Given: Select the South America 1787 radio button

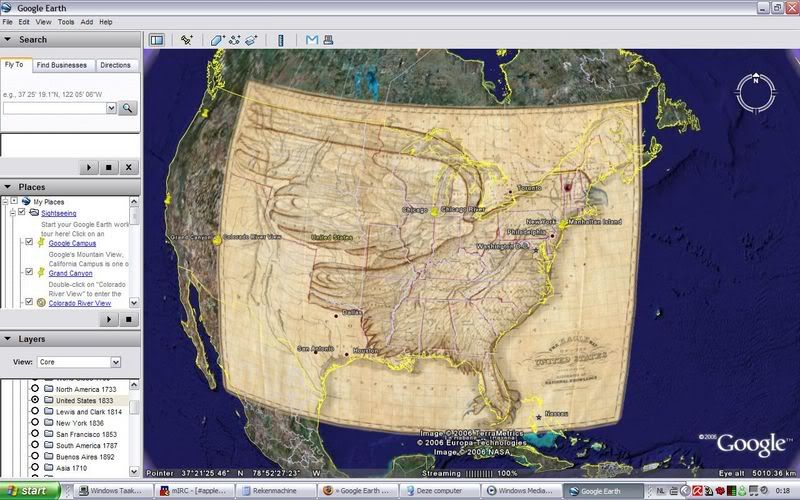Looking at the screenshot, I should 35,444.
